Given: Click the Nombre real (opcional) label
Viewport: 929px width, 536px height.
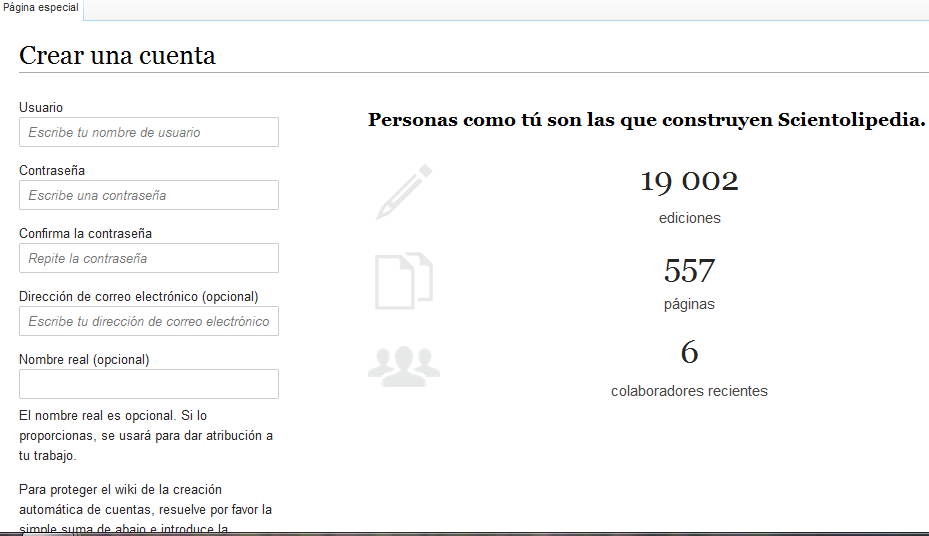Looking at the screenshot, I should [x=84, y=360].
